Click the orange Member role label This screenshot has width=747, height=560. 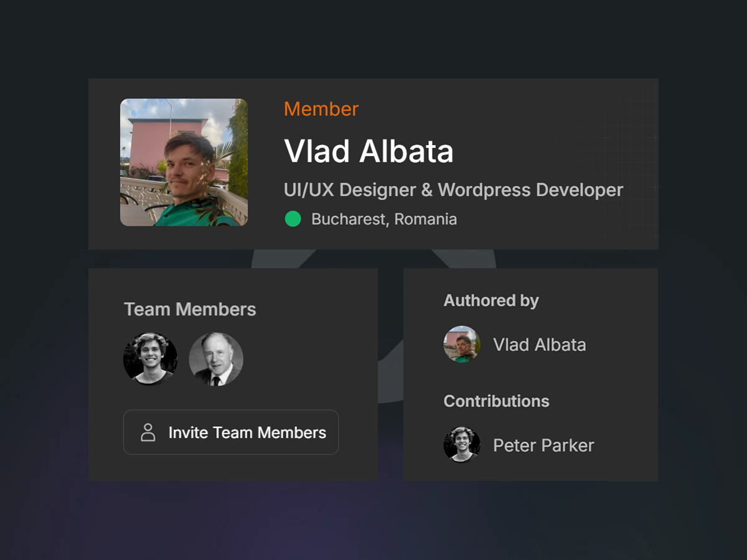321,109
